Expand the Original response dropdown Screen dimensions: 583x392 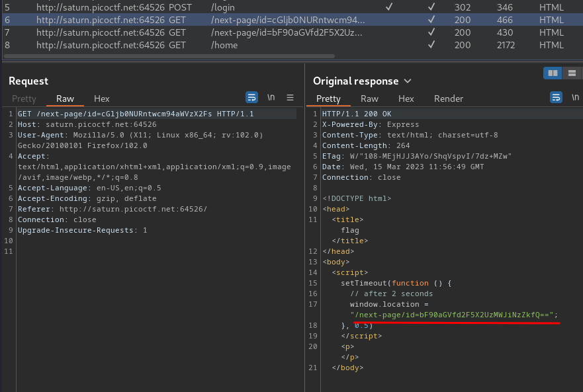[408, 81]
